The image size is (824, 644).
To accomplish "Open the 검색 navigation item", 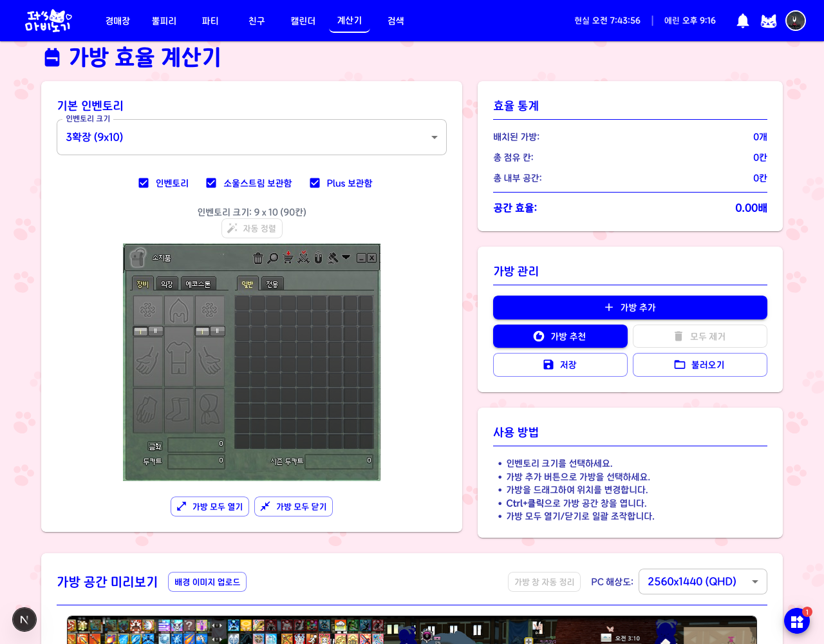I will [396, 21].
